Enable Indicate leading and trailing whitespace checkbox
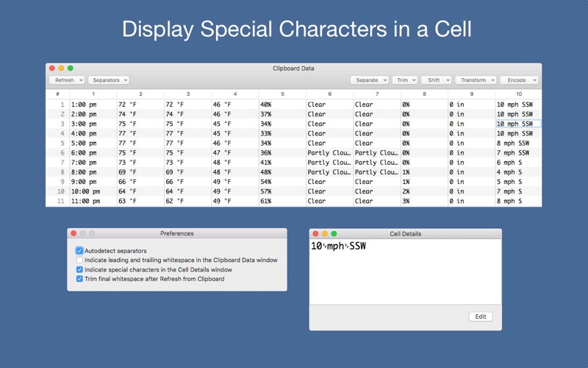588x368 pixels. [79, 260]
